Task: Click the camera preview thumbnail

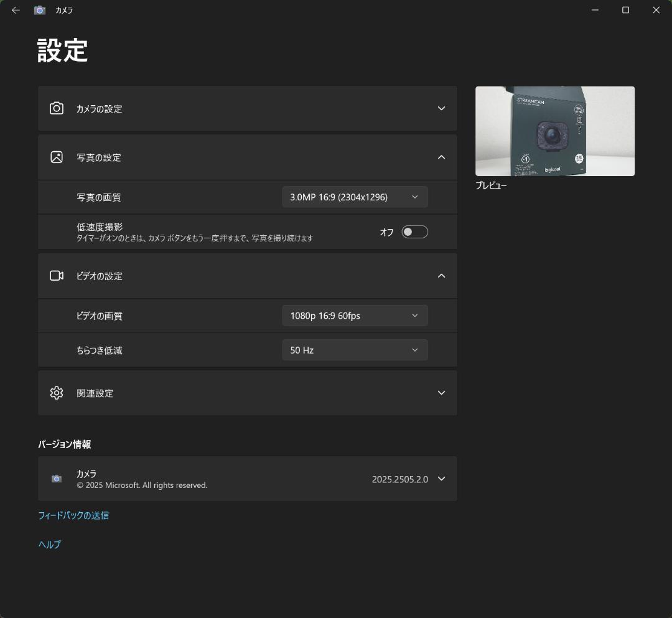Action: (x=554, y=131)
